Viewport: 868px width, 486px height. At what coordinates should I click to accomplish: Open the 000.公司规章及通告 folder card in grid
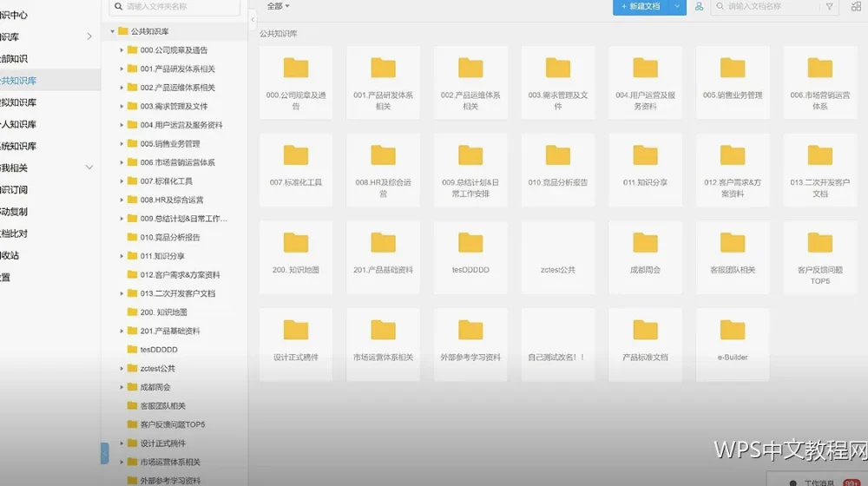[x=296, y=82]
